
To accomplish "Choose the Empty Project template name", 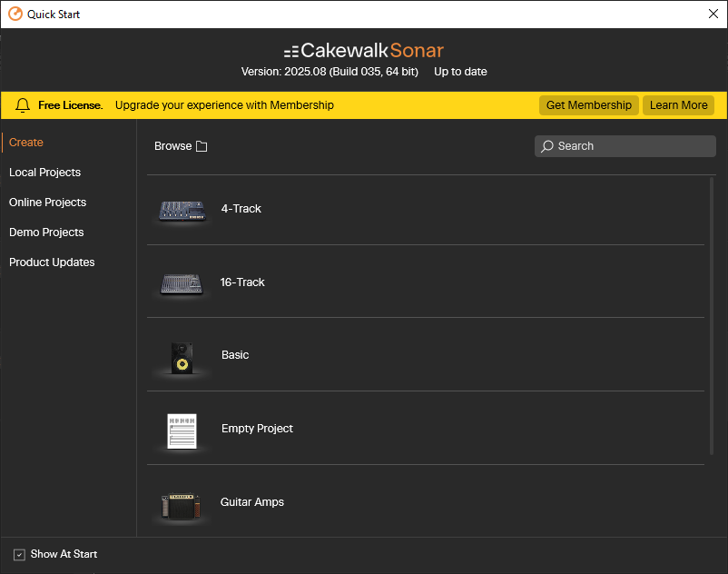I will click(257, 428).
